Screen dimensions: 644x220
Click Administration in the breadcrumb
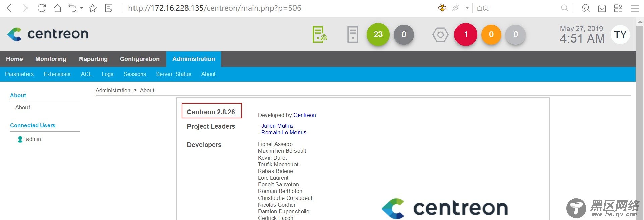[113, 90]
